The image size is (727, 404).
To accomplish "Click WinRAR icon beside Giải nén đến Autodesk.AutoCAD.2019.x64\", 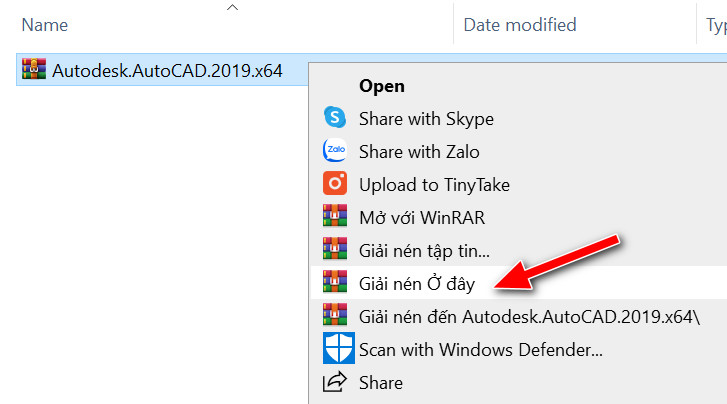I will [335, 315].
